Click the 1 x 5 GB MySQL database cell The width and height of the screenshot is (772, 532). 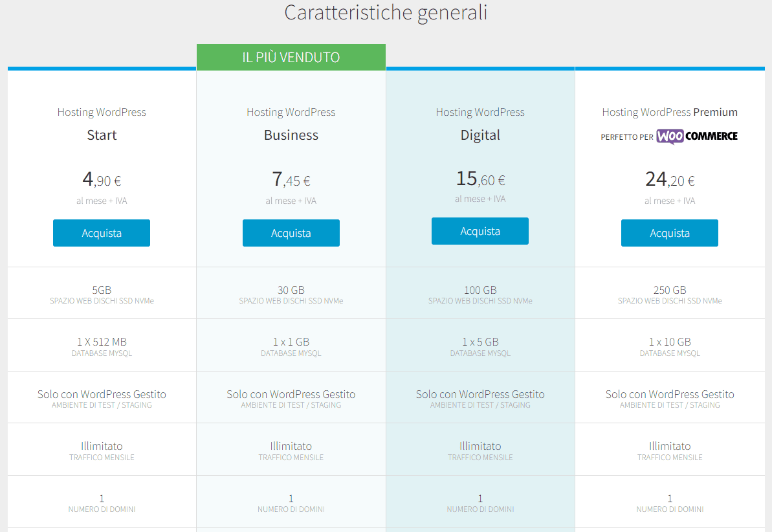(x=480, y=346)
